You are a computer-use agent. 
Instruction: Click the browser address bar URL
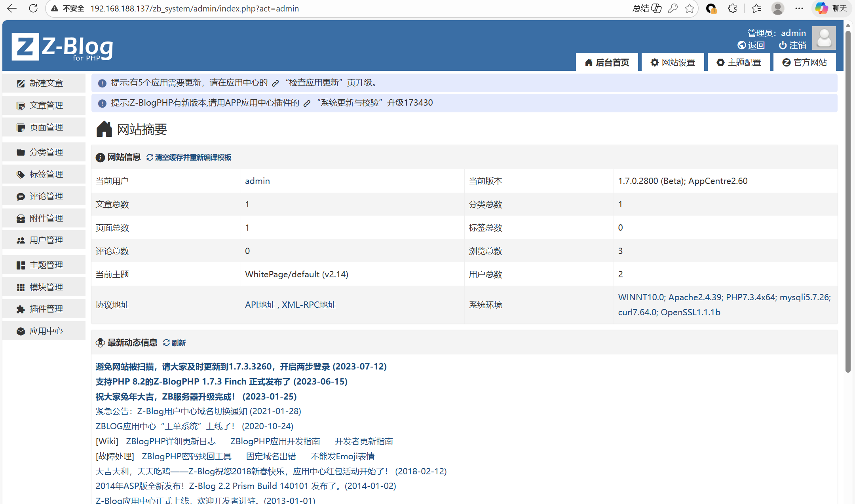194,8
